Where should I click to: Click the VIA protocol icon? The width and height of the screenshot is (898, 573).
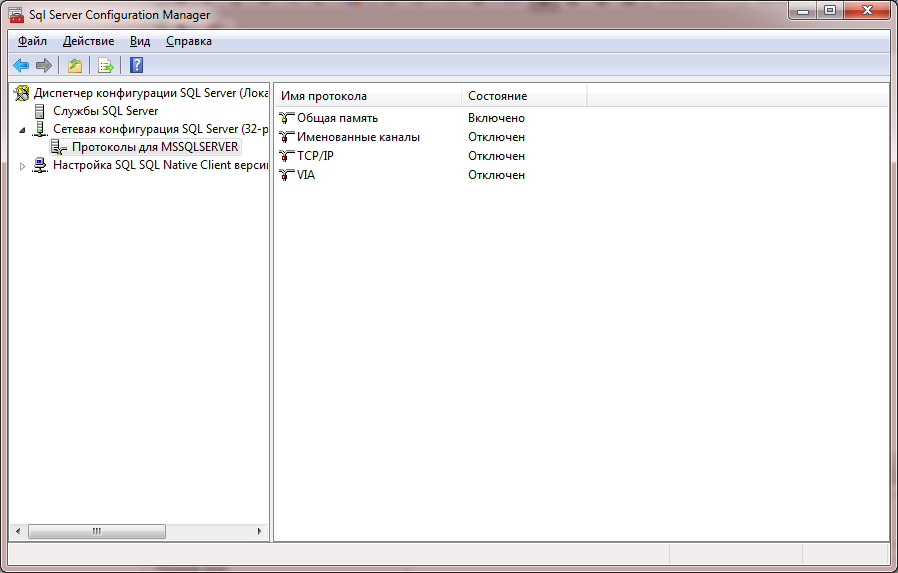click(x=286, y=175)
